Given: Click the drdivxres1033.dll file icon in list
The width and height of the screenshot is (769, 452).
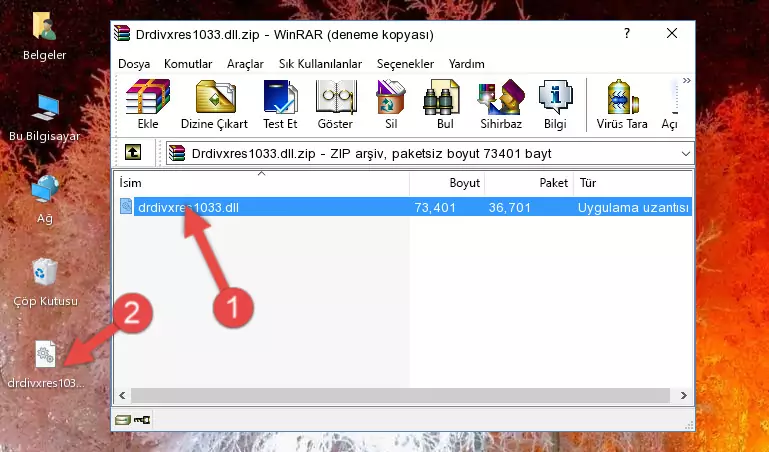Looking at the screenshot, I should (126, 207).
